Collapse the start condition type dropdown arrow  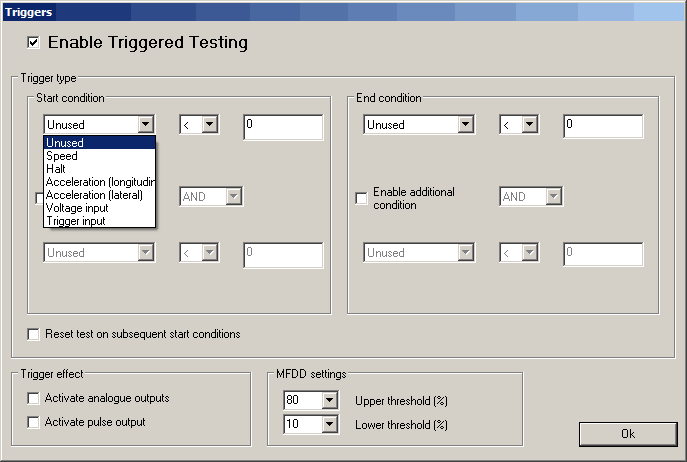(x=146, y=125)
